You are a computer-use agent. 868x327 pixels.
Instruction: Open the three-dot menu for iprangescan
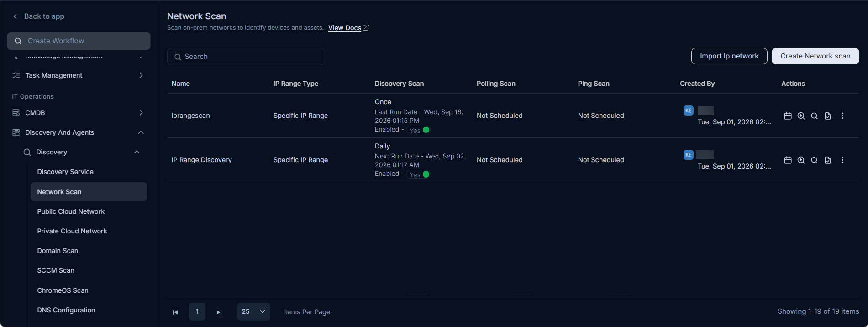(842, 116)
